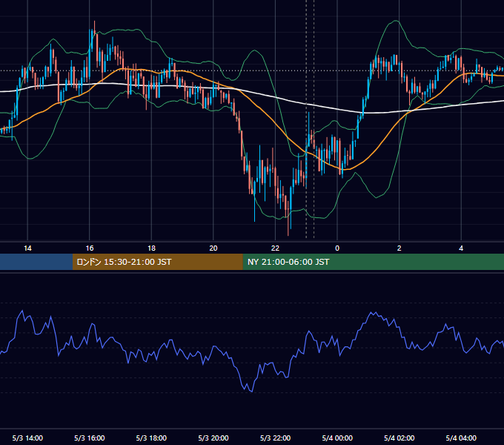Click the 16 hour axis label
This screenshot has width=504, height=445.
point(90,248)
